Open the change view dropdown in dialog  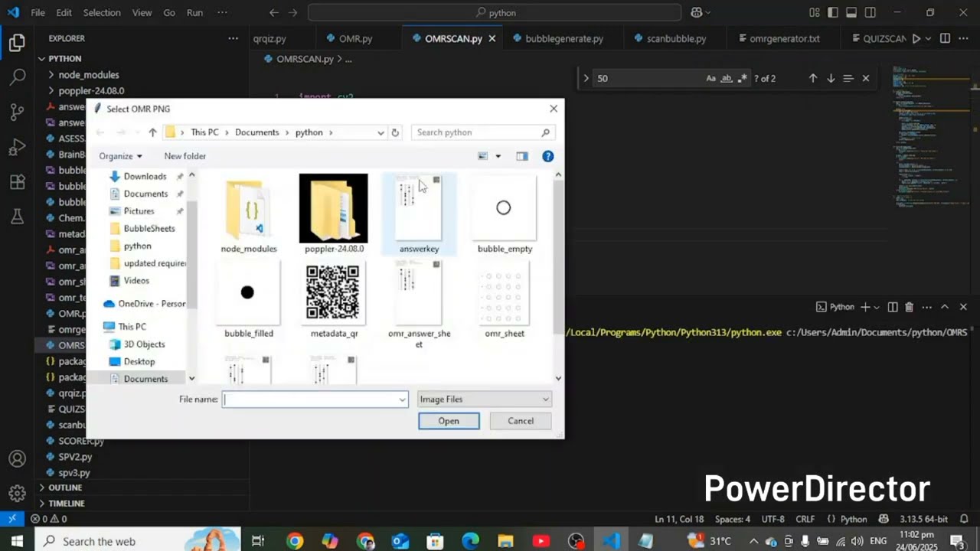pyautogui.click(x=498, y=156)
